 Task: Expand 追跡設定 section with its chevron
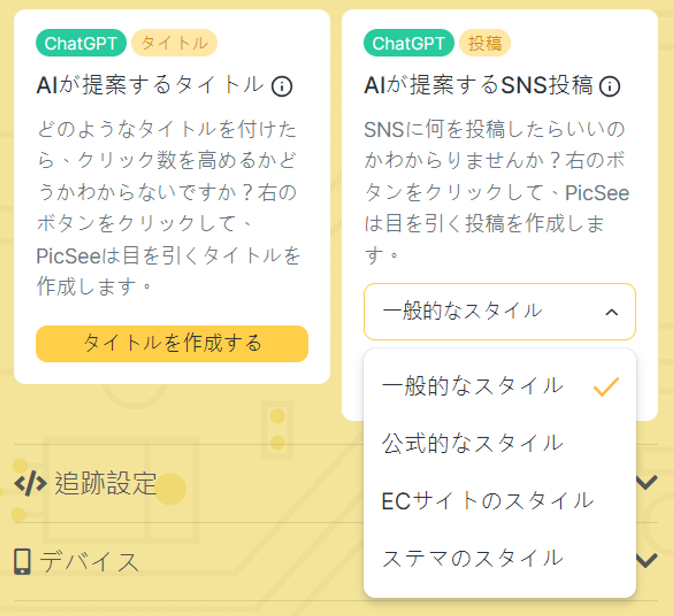point(646,483)
